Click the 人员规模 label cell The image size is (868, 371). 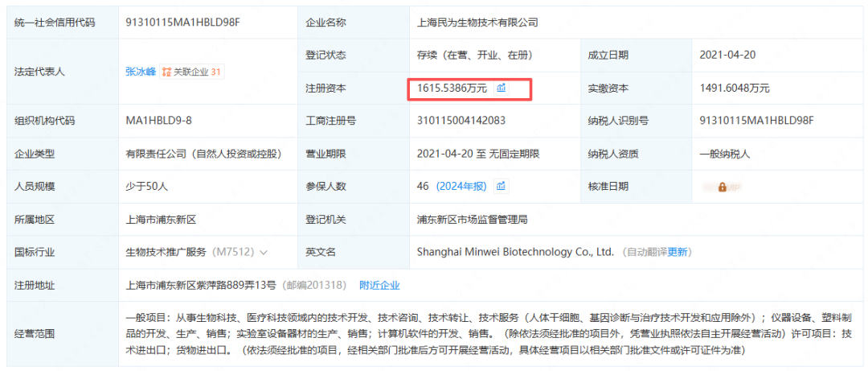[63, 187]
